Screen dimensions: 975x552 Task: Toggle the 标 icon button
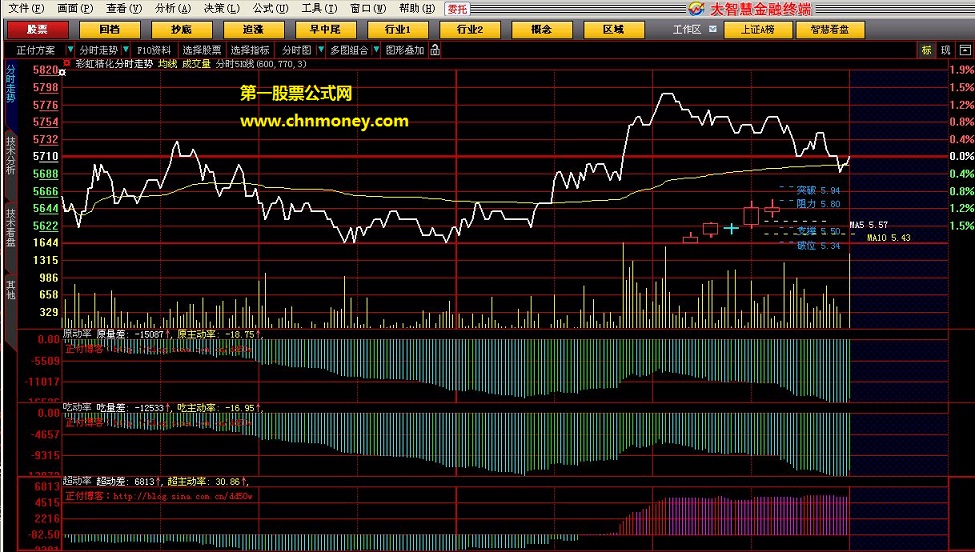(926, 50)
